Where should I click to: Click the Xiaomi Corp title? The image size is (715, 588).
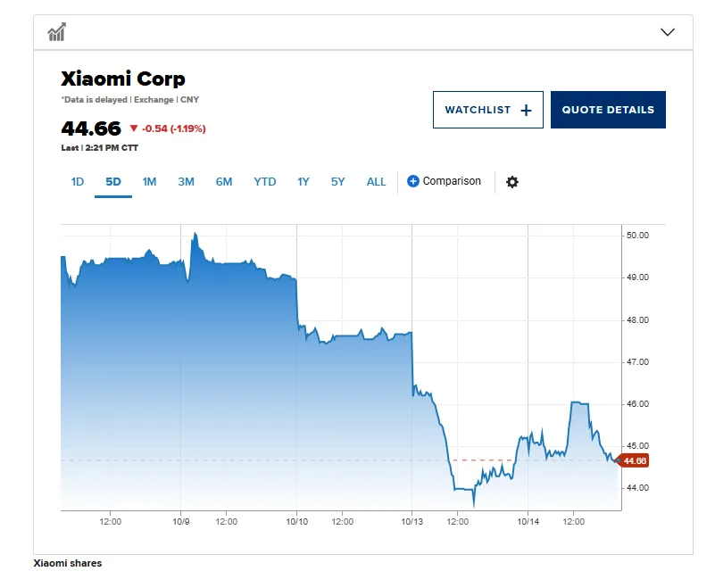123,79
